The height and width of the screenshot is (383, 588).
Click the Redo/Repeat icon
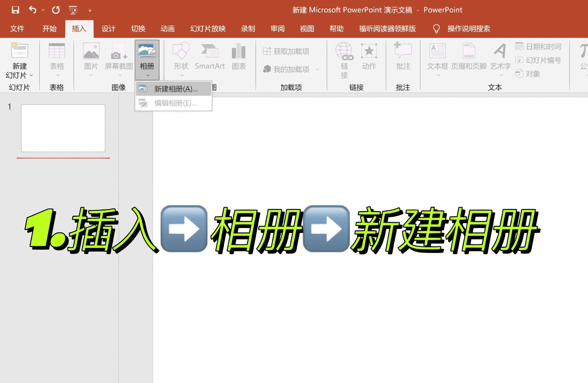[56, 10]
